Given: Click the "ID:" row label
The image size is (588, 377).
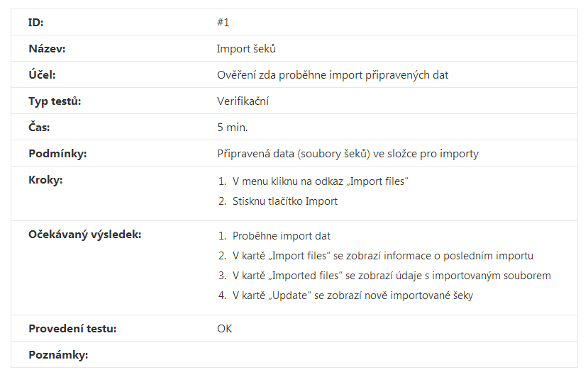Looking at the screenshot, I should (36, 23).
